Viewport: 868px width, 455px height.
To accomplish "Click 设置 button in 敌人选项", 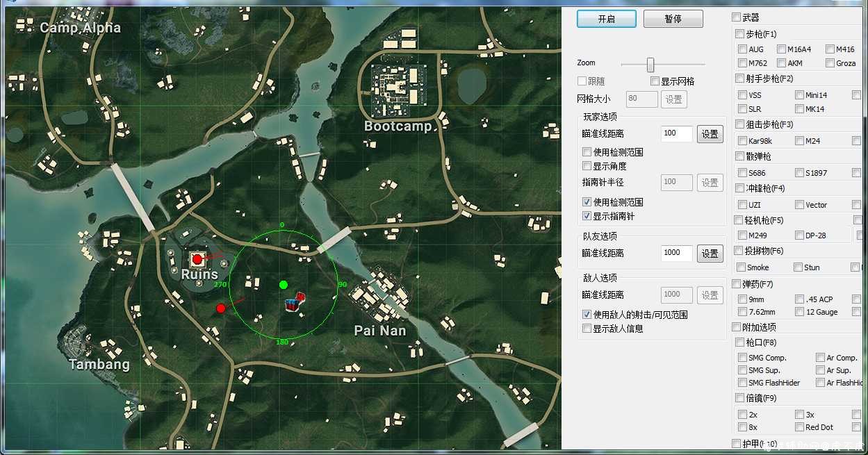I will (710, 295).
